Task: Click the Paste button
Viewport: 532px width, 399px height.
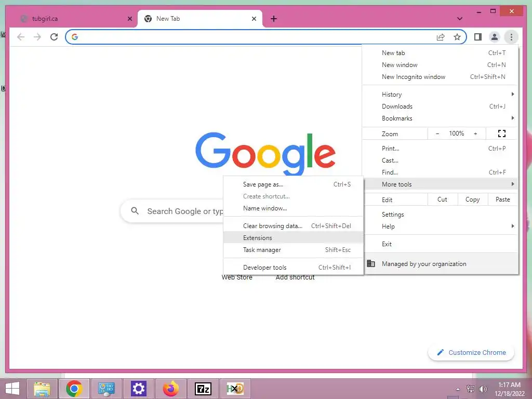Action: tap(503, 199)
